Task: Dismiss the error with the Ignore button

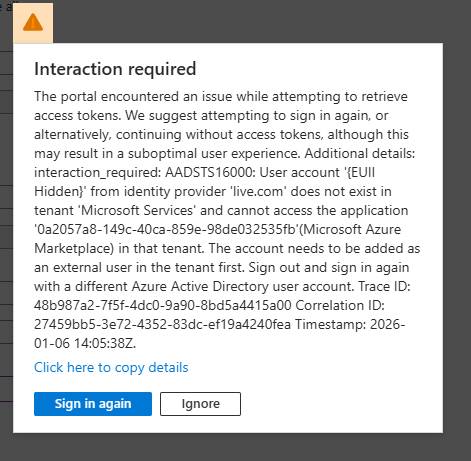Action: coord(200,404)
